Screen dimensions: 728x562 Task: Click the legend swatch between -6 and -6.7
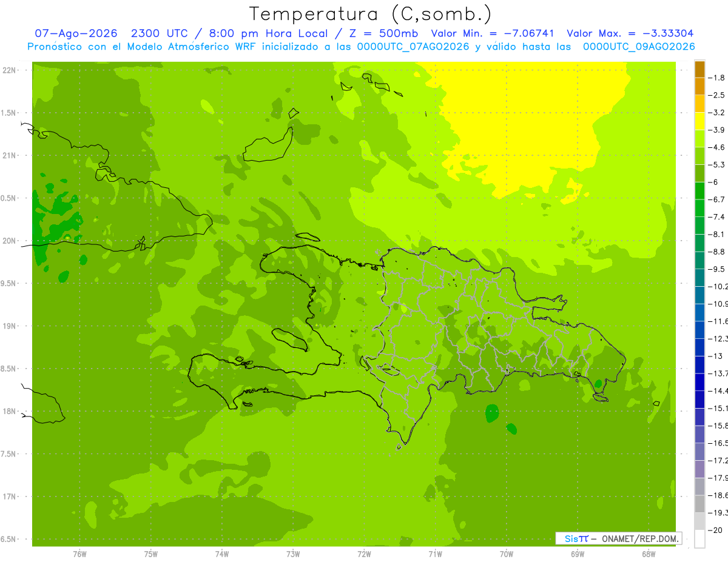699,190
